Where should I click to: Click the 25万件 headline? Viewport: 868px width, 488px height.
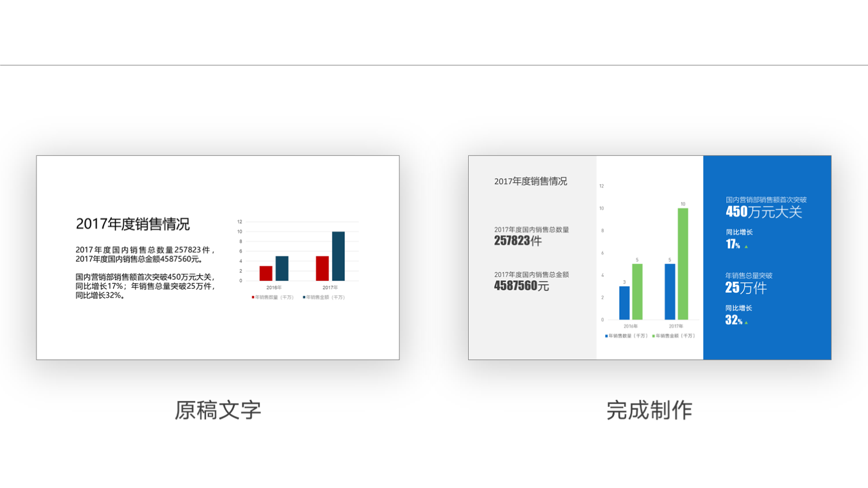[x=746, y=288]
